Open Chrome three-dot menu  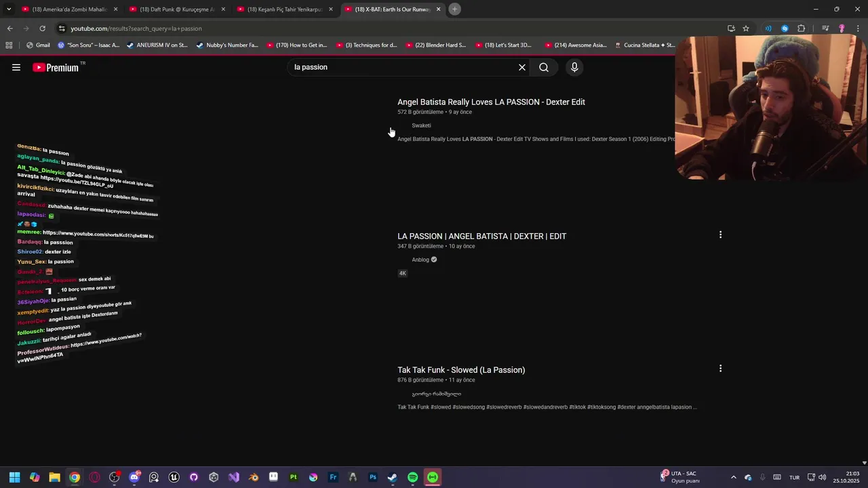[x=858, y=28]
